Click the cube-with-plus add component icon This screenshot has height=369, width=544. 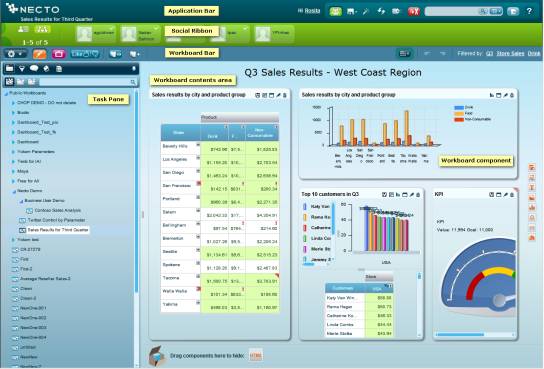point(135,54)
